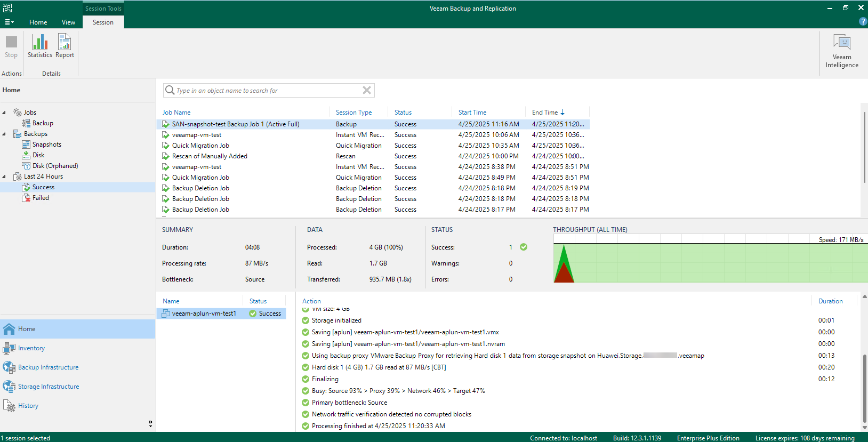This screenshot has height=442, width=868.
Task: Click into the object search field
Action: tap(268, 90)
